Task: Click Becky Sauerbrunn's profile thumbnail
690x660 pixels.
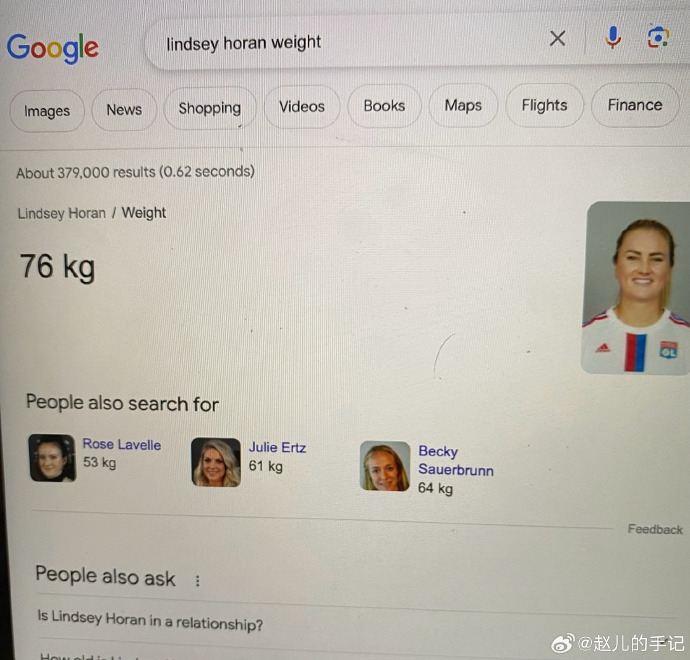Action: click(385, 466)
